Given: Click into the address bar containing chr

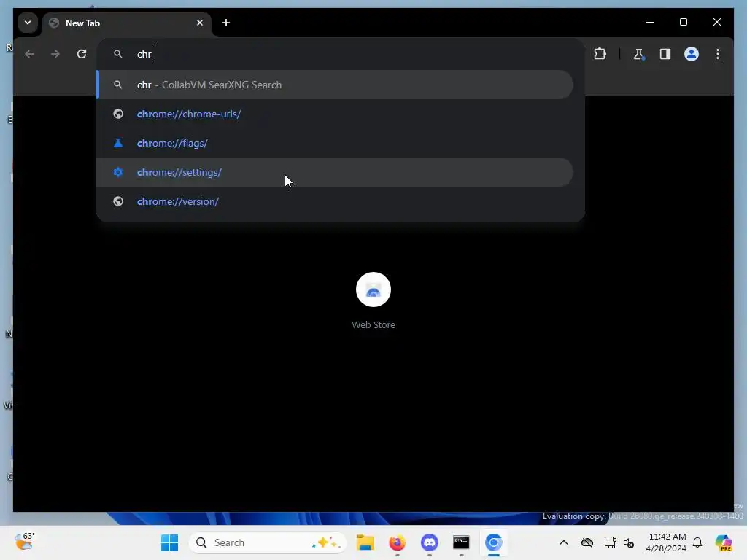Looking at the screenshot, I should tap(340, 54).
